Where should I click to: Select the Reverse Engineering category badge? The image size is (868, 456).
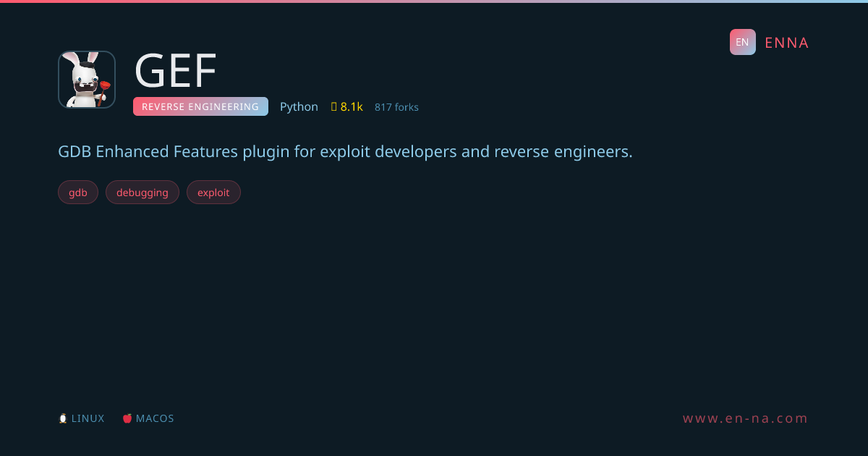tap(200, 106)
